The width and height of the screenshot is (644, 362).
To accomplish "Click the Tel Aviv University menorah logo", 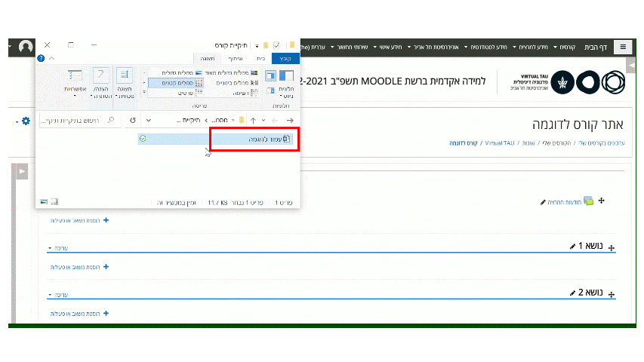I will point(562,82).
